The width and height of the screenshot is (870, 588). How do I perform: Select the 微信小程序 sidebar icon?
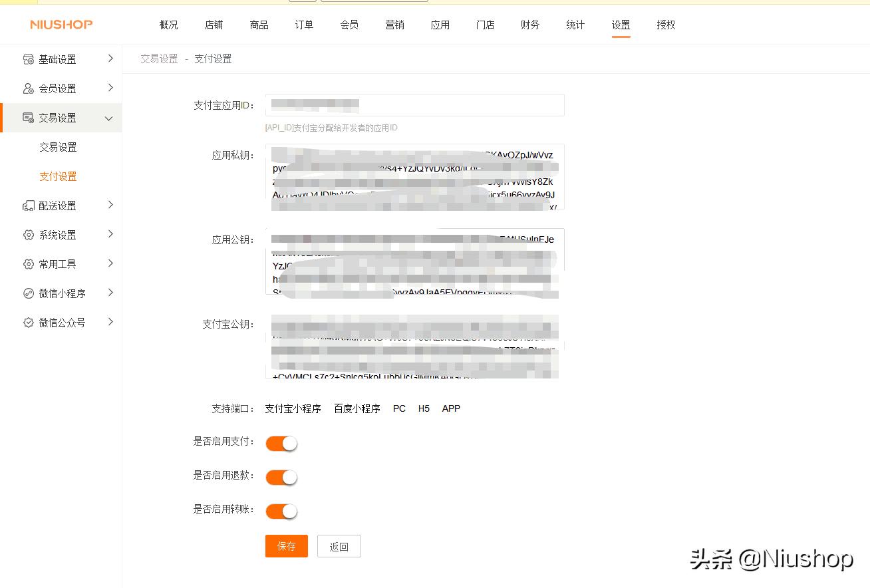28,293
